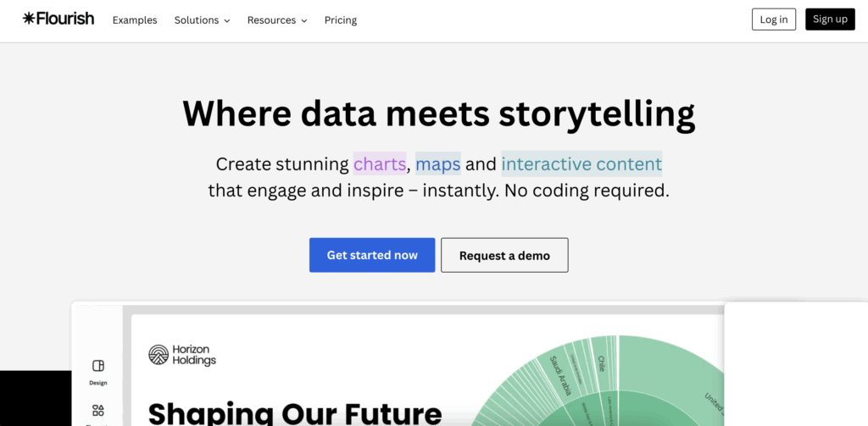The width and height of the screenshot is (868, 426).
Task: Click the purple highlighted charts word
Action: [x=380, y=163]
